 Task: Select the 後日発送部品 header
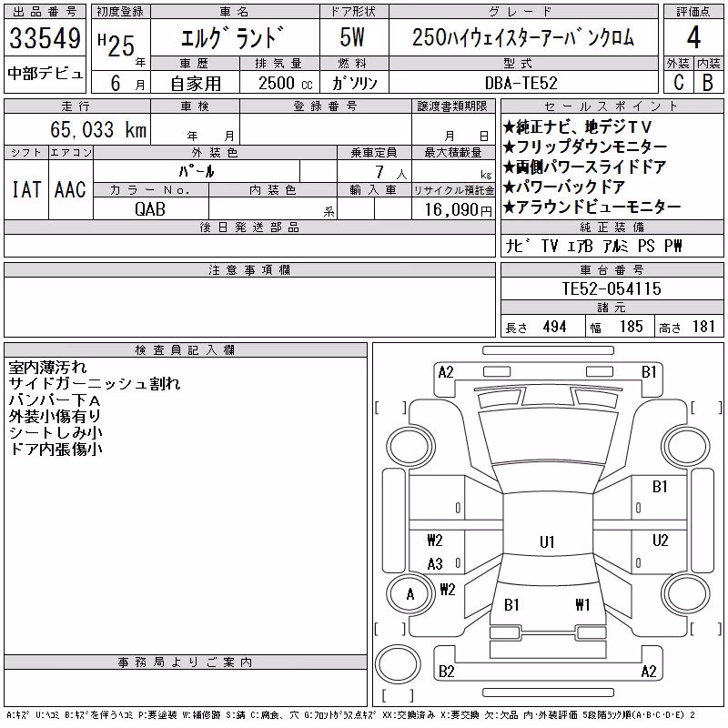click(x=249, y=227)
